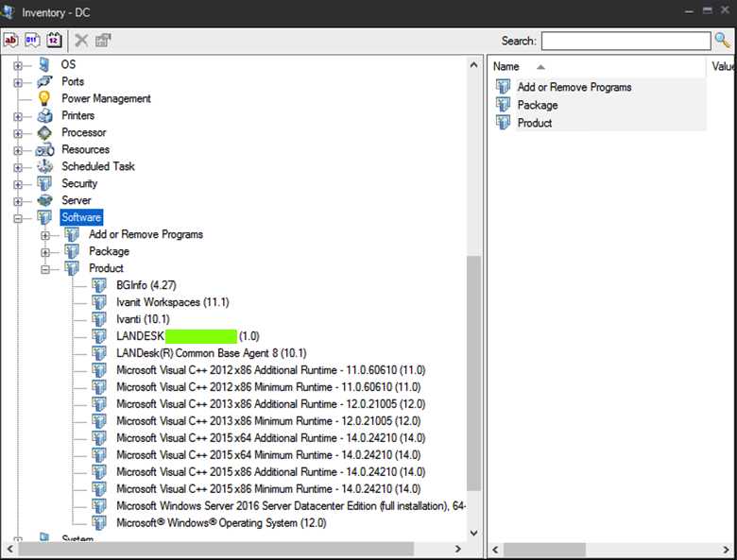Click the 'ab' string filter toolbar icon
The height and width of the screenshot is (560, 737).
tap(10, 40)
